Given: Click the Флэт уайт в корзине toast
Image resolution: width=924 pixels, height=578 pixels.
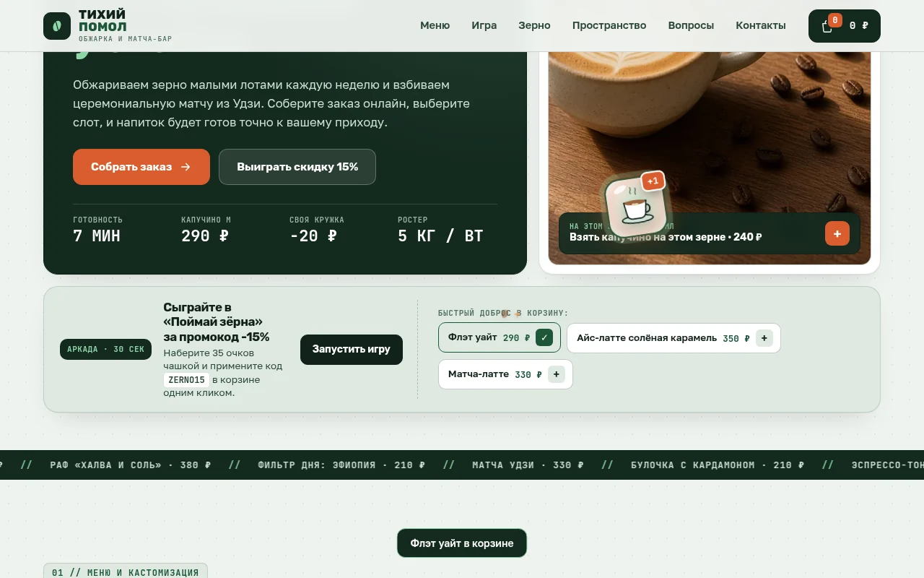Looking at the screenshot, I should (x=462, y=543).
